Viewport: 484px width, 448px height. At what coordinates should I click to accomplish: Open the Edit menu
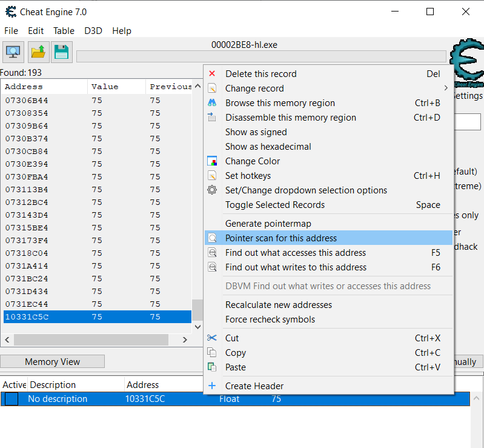(x=36, y=31)
